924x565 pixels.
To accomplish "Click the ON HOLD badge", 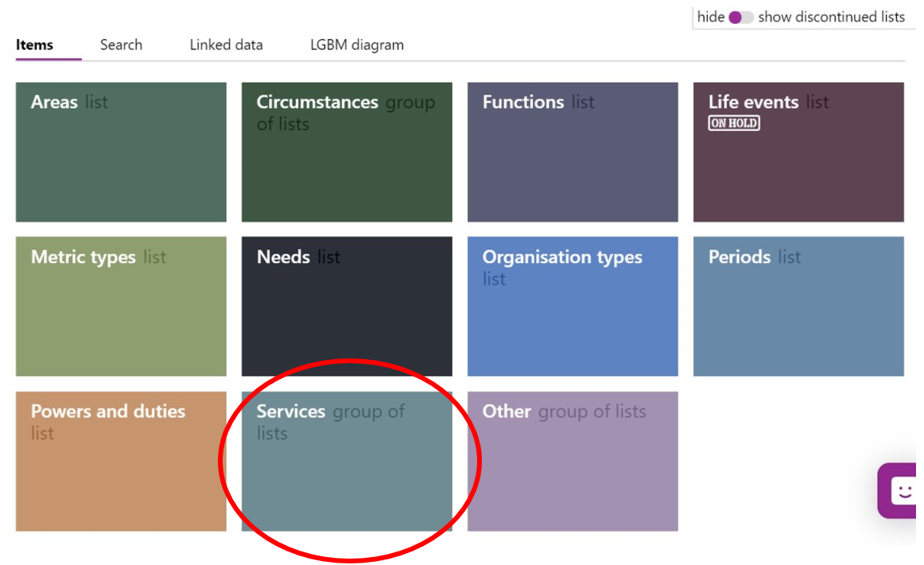I will click(x=734, y=123).
